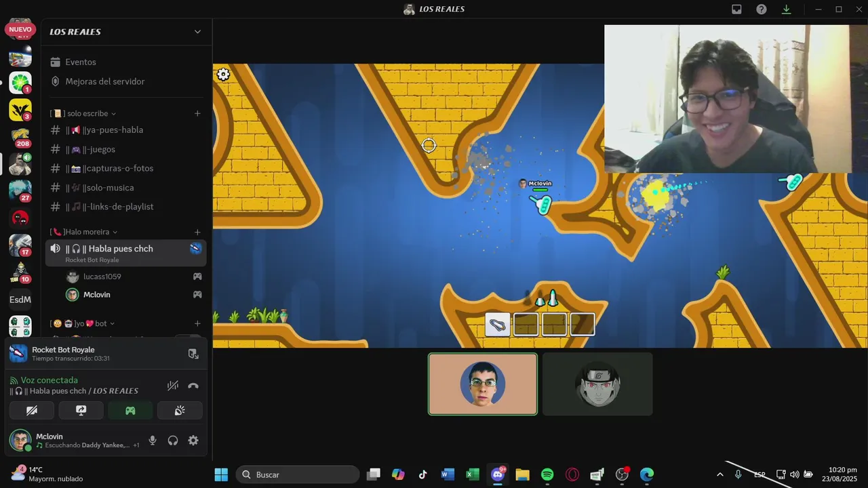Expand the LOS REALES server menu
This screenshot has width=868, height=488.
tap(197, 32)
